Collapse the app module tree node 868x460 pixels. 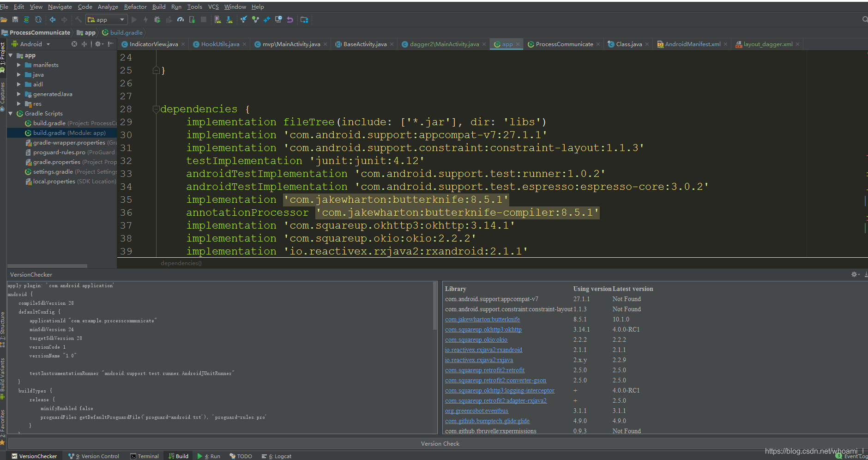11,55
